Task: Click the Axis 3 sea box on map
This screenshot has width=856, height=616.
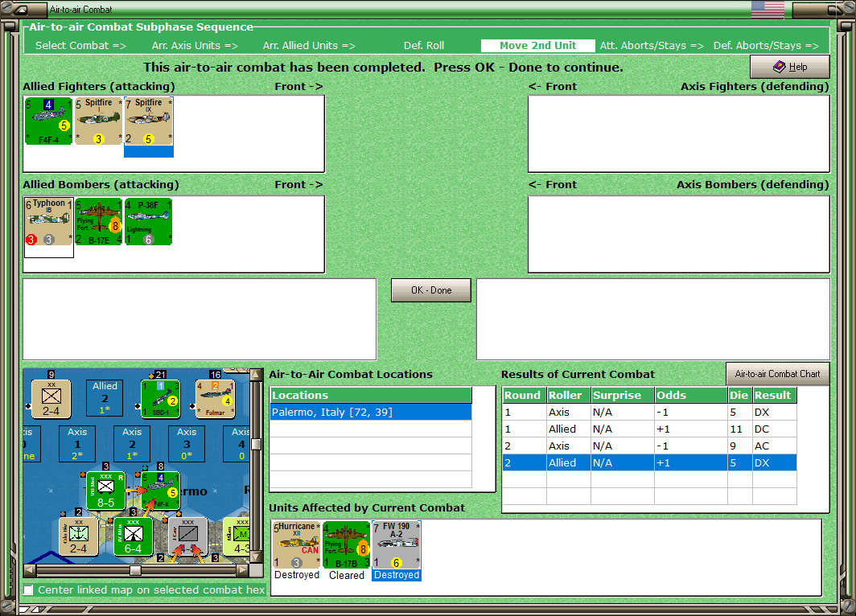Action: click(x=187, y=444)
